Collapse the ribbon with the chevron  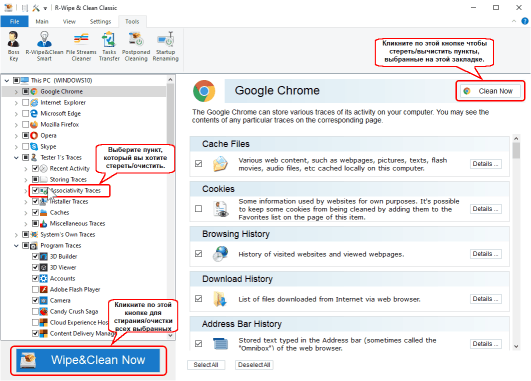point(513,21)
